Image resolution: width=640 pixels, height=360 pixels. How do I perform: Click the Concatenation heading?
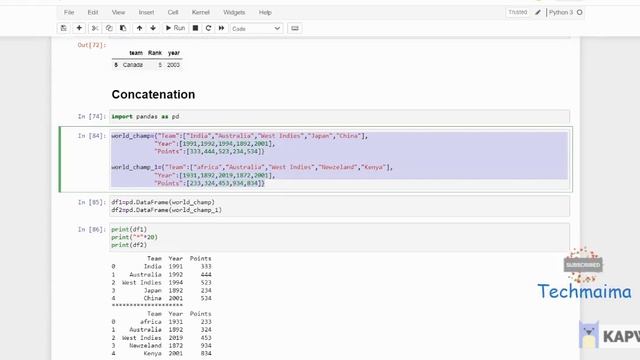click(153, 94)
